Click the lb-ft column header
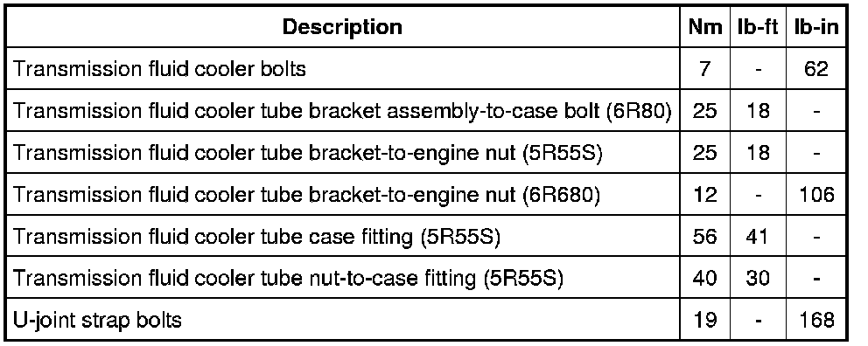Image resolution: width=868 pixels, height=346 pixels. point(757,27)
